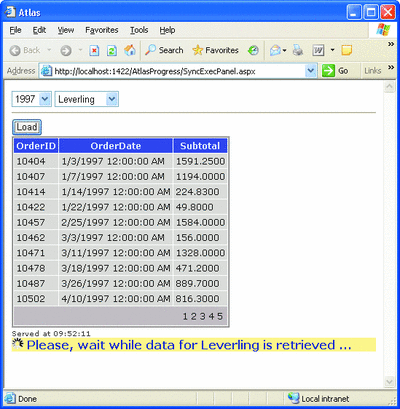Expand the 1997 year dropdown
400x409 pixels.
(45, 99)
